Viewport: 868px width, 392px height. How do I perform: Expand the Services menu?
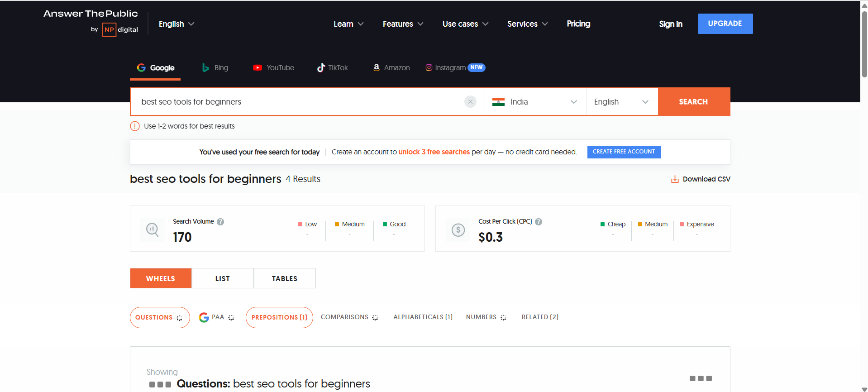527,24
